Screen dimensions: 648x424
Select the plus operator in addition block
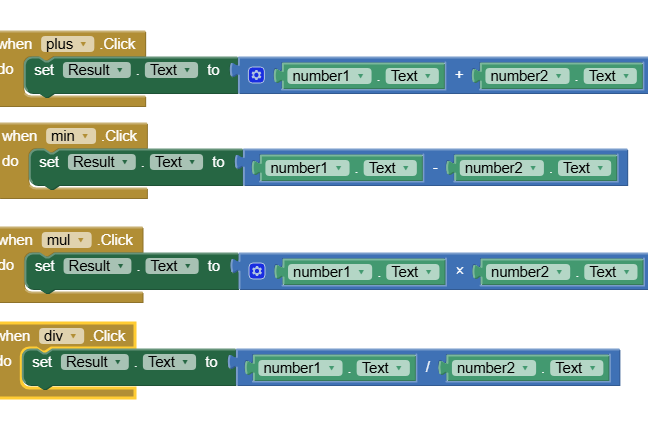tap(460, 76)
